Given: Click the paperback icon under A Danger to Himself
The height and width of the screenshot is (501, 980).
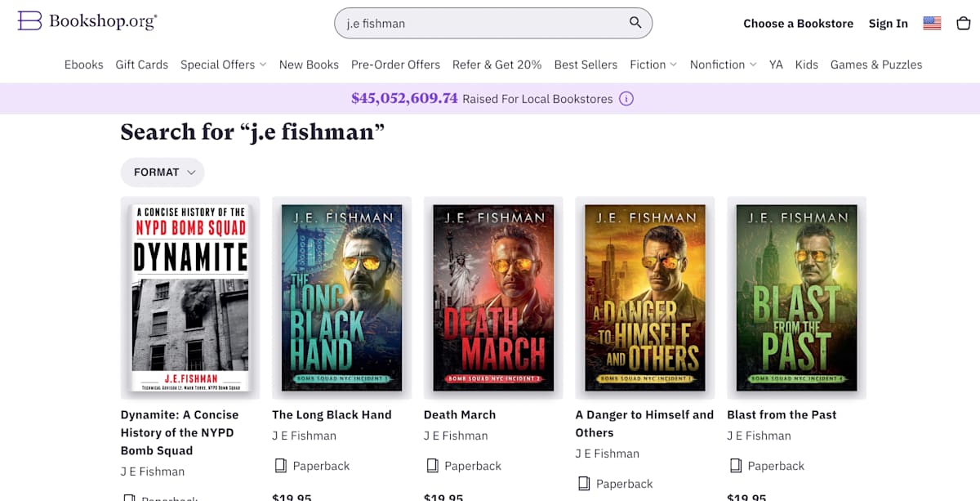Looking at the screenshot, I should click(585, 484).
